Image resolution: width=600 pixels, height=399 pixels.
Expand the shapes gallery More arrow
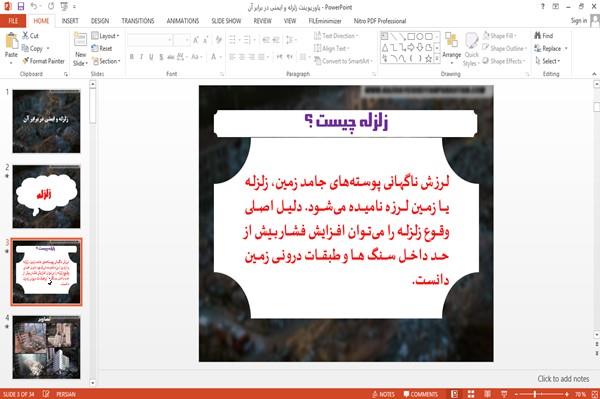click(437, 59)
